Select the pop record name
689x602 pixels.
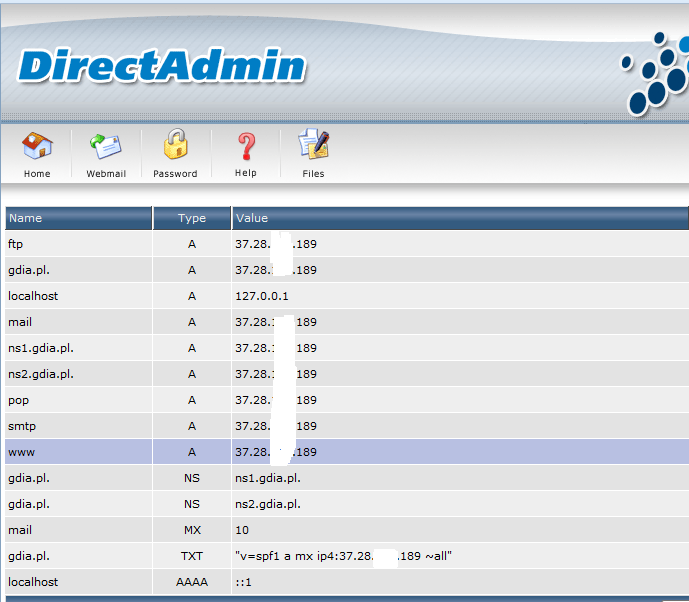coord(18,401)
